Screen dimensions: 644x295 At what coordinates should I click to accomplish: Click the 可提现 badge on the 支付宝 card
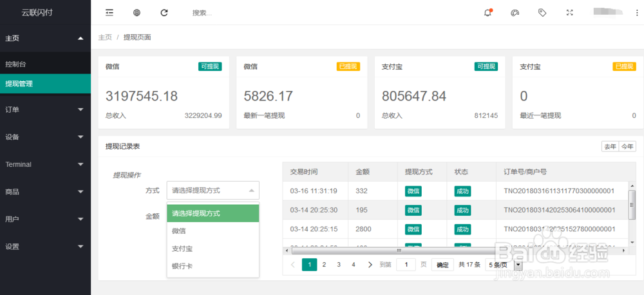[486, 66]
